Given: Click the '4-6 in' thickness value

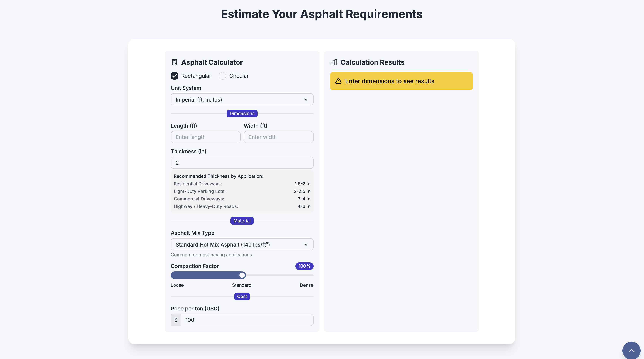Looking at the screenshot, I should (x=304, y=206).
